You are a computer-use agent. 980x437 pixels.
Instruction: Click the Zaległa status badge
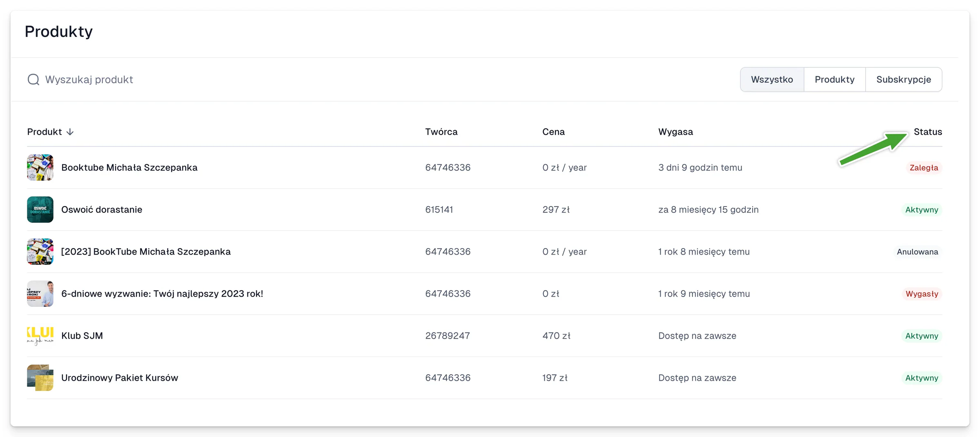point(924,167)
